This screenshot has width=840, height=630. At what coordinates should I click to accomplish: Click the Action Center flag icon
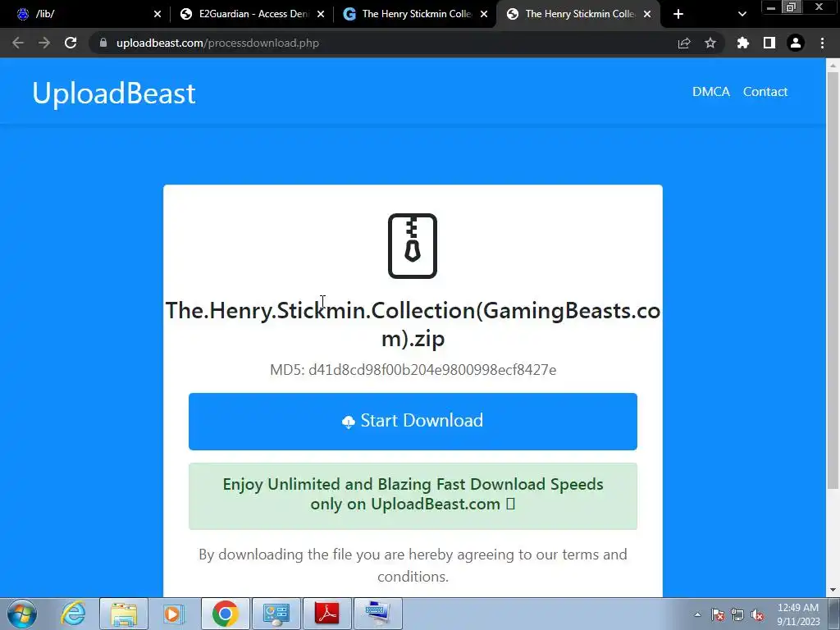[x=718, y=614]
